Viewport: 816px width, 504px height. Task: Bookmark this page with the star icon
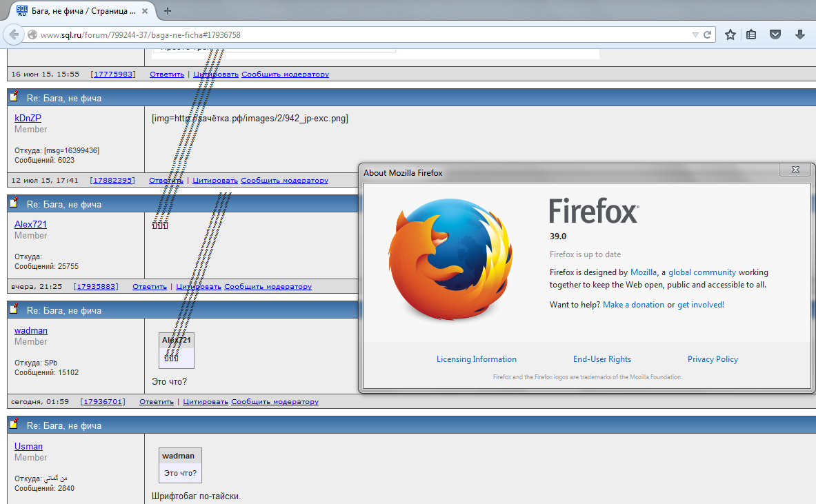coord(730,34)
